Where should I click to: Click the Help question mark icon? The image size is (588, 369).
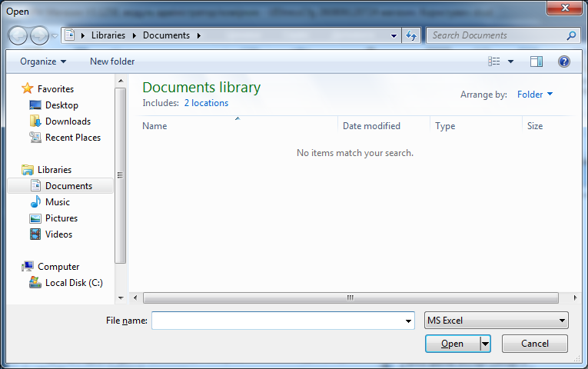(563, 61)
